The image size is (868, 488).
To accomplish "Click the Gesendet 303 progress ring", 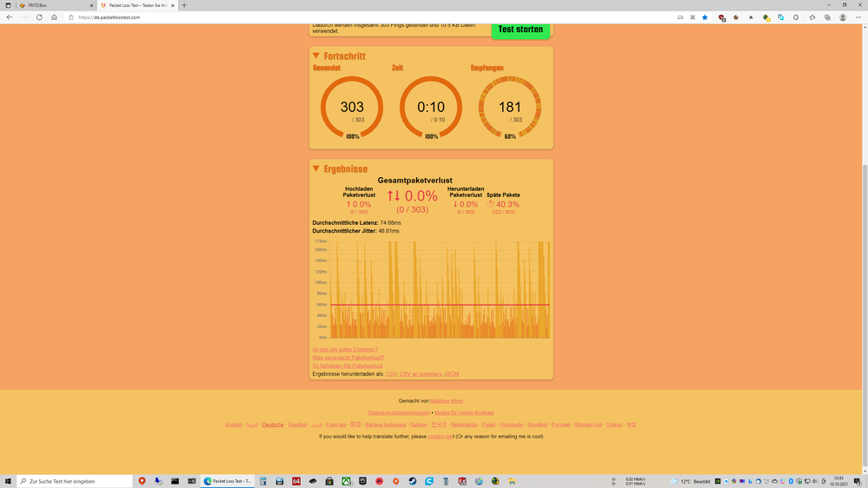I will click(352, 108).
